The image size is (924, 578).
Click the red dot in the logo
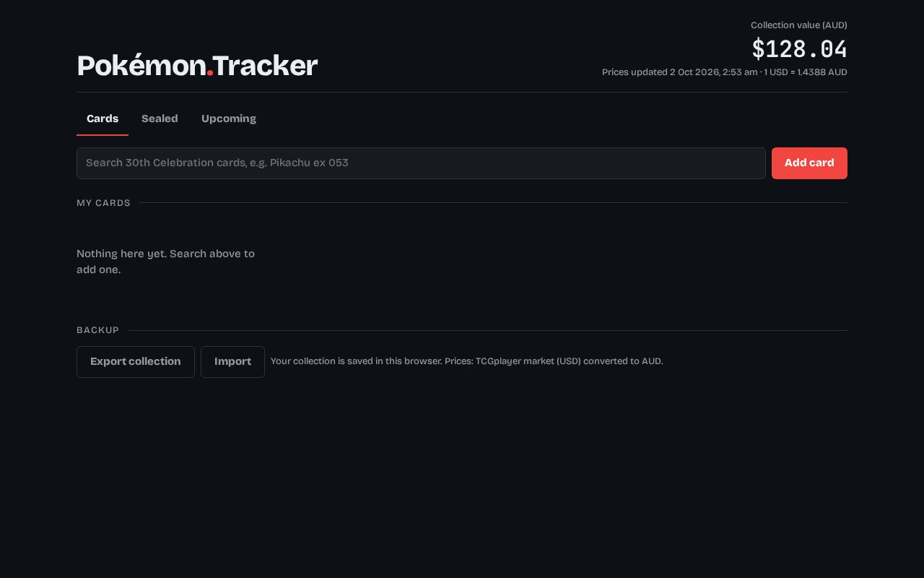pos(210,74)
